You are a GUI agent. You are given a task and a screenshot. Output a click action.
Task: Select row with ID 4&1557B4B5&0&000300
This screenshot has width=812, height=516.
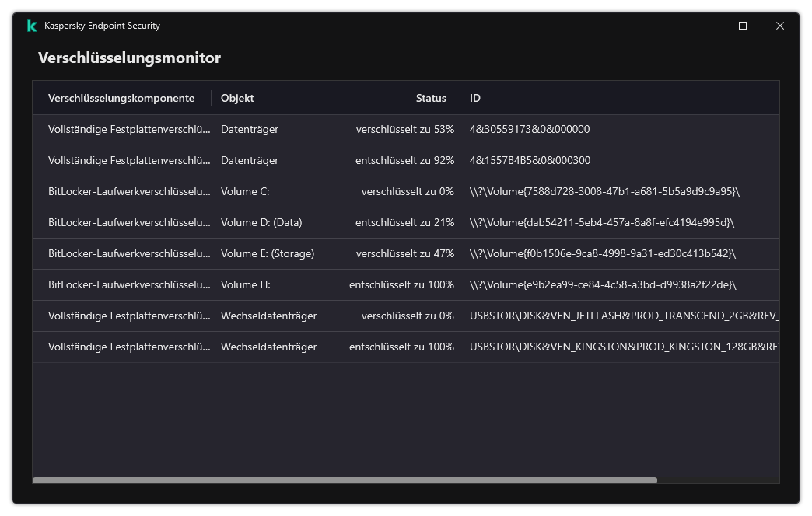click(x=530, y=160)
